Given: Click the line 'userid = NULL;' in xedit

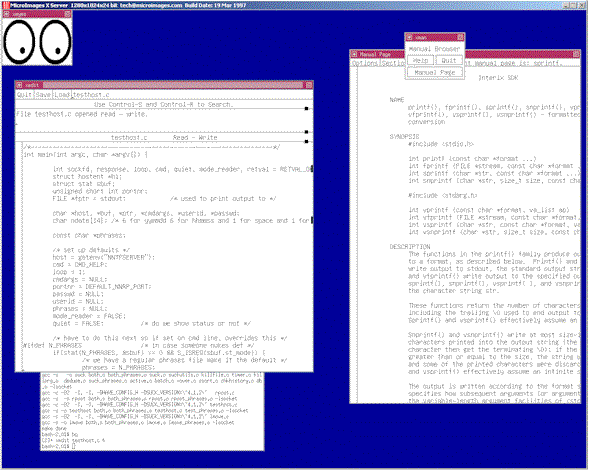Looking at the screenshot, I should tap(78, 302).
